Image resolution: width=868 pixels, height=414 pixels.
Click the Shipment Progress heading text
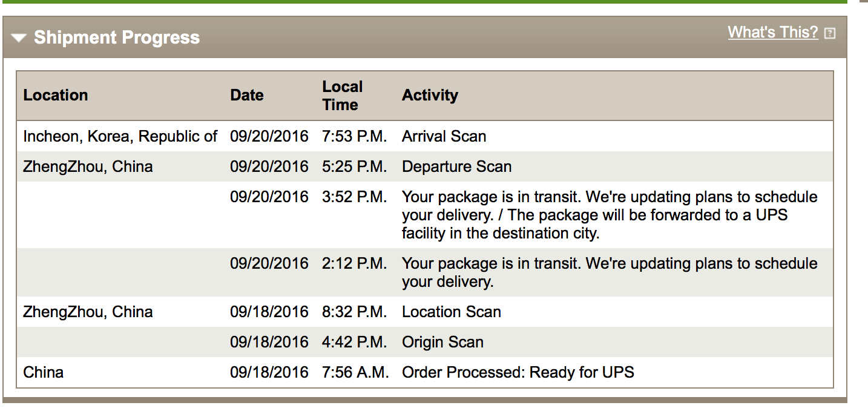click(x=117, y=38)
